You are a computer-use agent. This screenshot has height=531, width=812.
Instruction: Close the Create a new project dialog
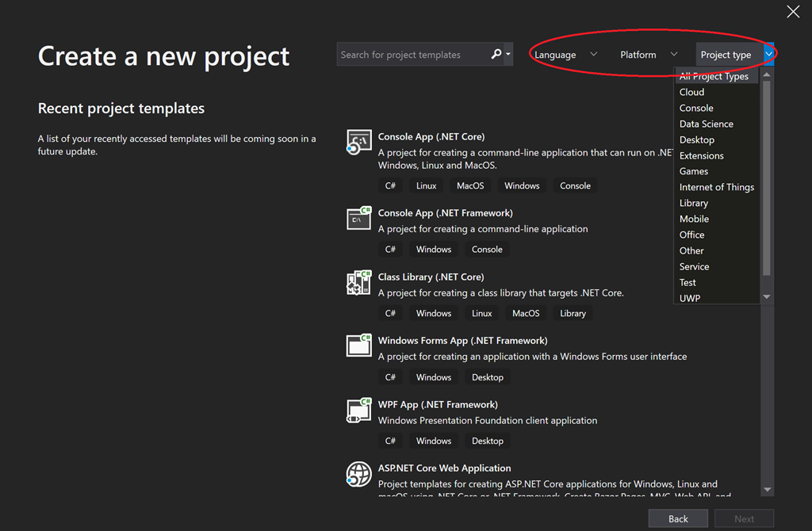(793, 11)
